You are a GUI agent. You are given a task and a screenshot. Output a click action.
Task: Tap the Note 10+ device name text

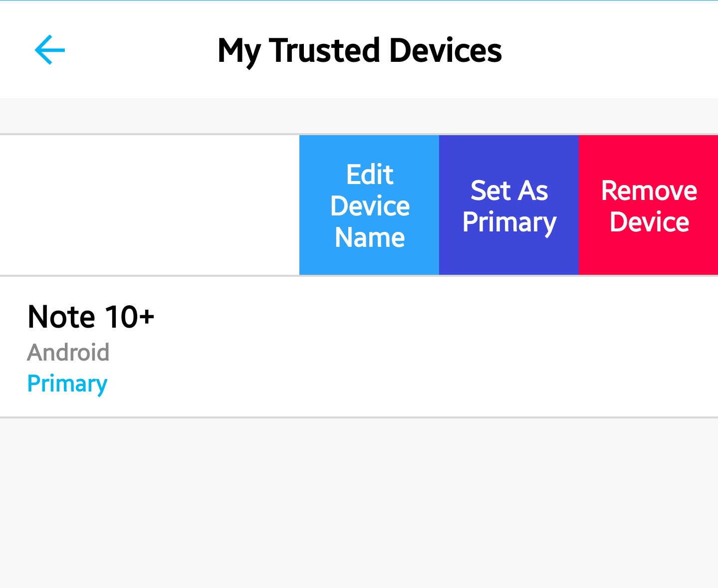[x=91, y=317]
